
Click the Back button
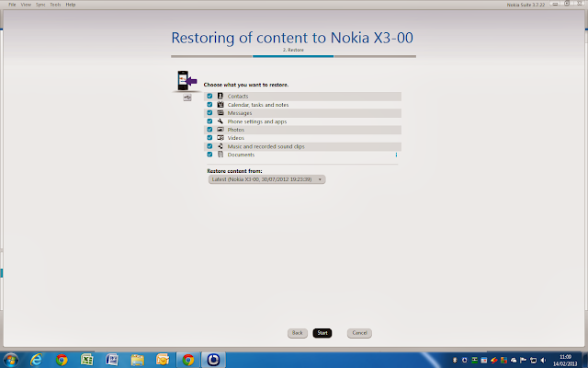[x=298, y=333]
